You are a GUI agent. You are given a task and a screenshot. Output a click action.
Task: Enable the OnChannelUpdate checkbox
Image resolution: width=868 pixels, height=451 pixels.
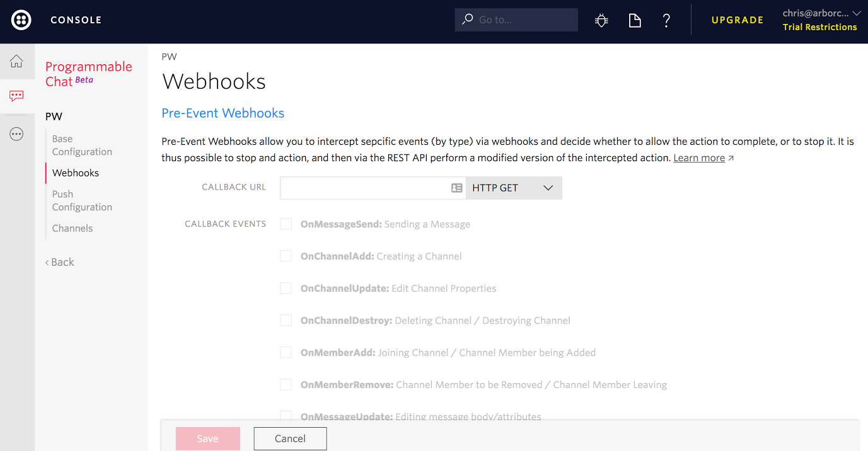286,288
